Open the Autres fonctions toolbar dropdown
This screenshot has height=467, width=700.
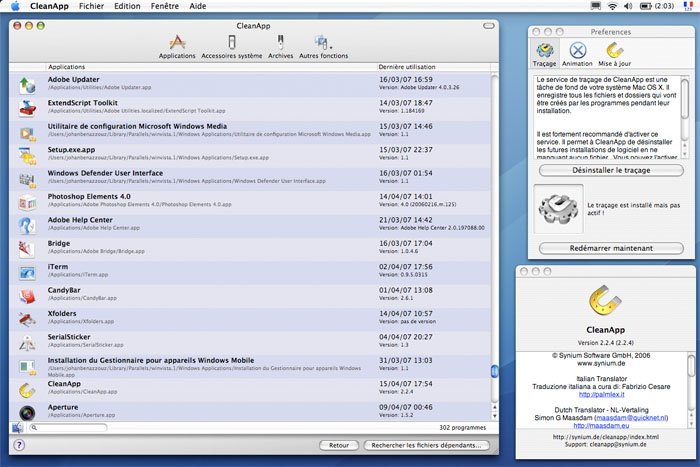pos(323,47)
